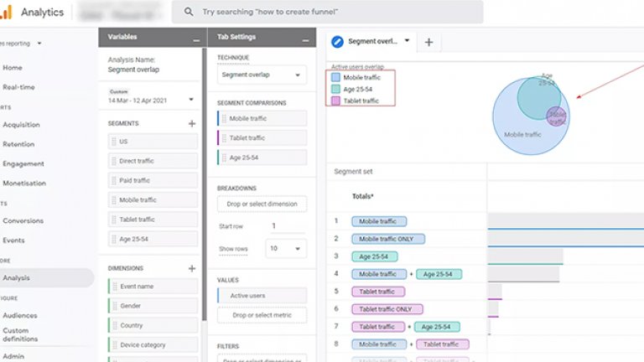
Task: Open the Segment overlap tab menu arrow
Action: pos(408,40)
